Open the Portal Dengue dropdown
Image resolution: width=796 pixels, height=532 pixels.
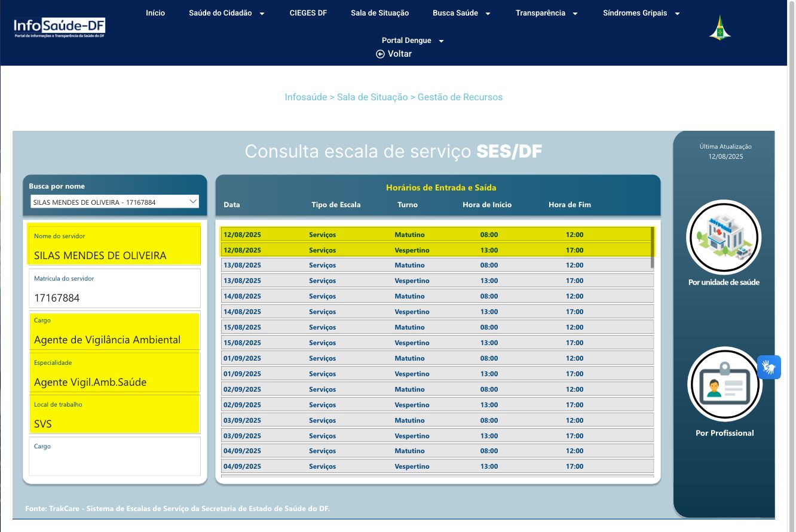(x=413, y=41)
